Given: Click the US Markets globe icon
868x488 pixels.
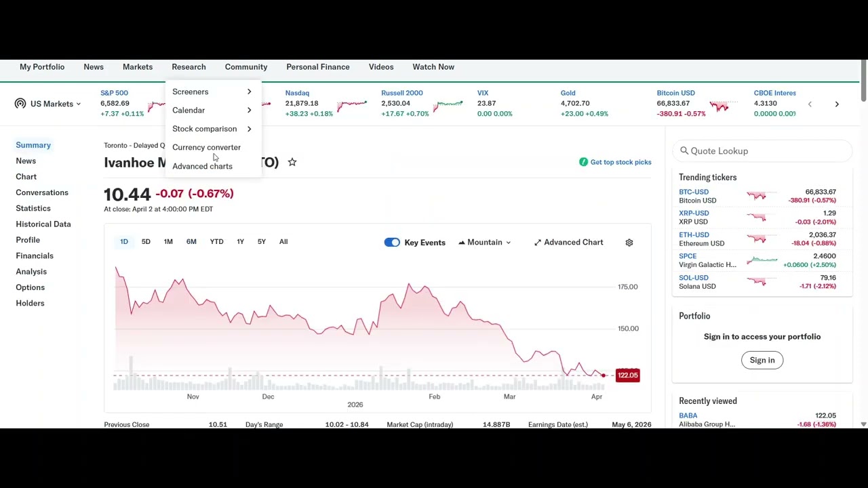Looking at the screenshot, I should [x=20, y=104].
